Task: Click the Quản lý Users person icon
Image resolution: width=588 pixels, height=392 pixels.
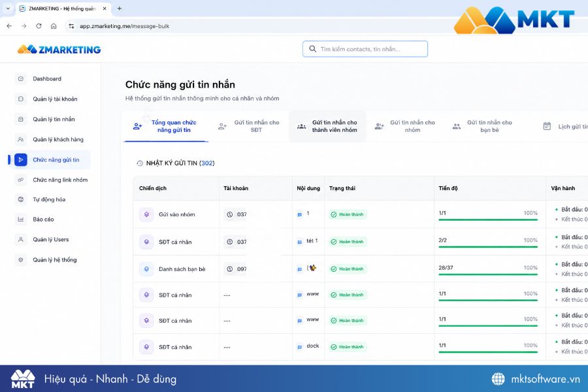Action: pos(21,240)
